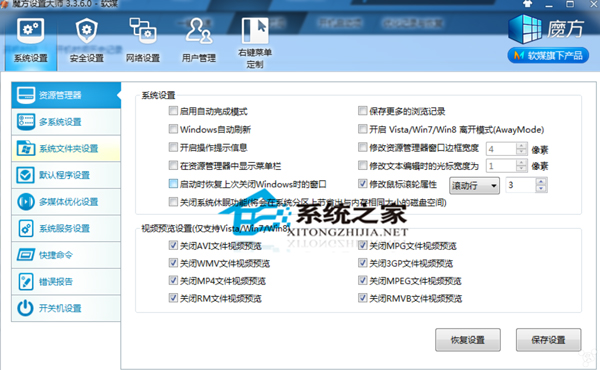The height and width of the screenshot is (370, 600).
Task: Uncheck 修改鼠标滚轮属性 checkbox
Action: [x=362, y=184]
